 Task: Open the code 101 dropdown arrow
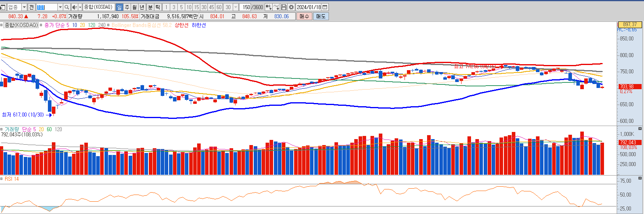(60, 7)
